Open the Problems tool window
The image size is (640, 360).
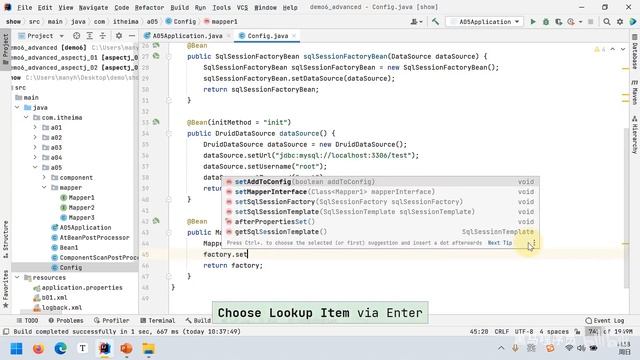coord(66,320)
